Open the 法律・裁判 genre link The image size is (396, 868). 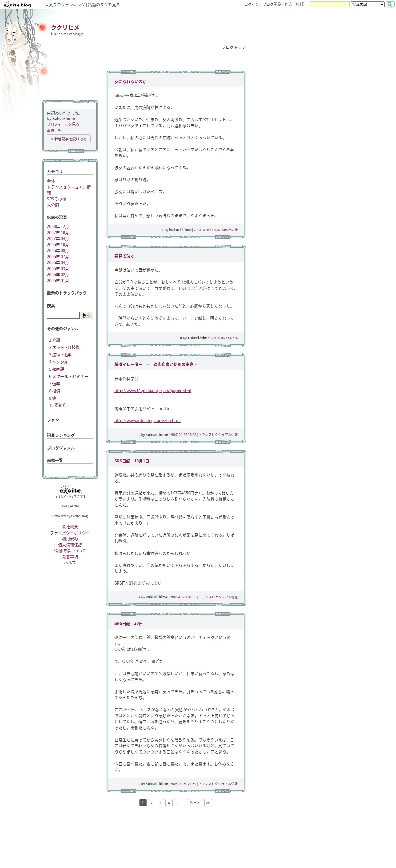pos(62,355)
